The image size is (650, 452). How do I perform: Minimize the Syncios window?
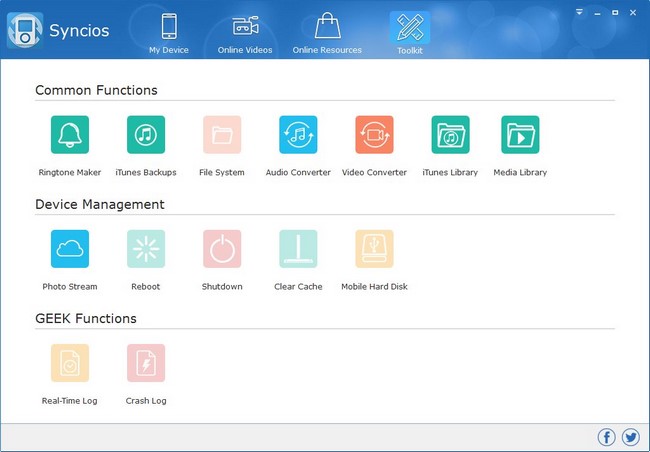click(x=597, y=13)
